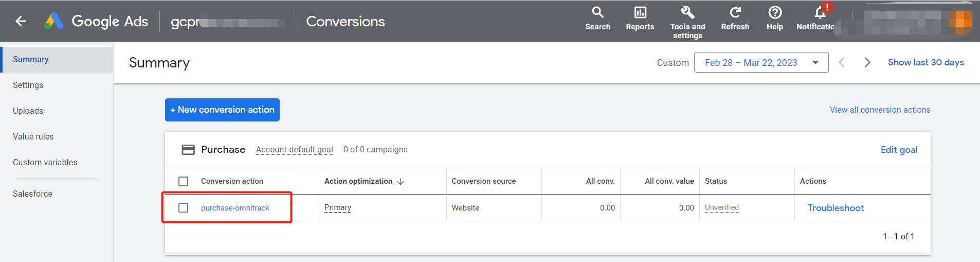Image resolution: width=980 pixels, height=262 pixels.
Task: Click the All conv. value column header
Action: (669, 181)
